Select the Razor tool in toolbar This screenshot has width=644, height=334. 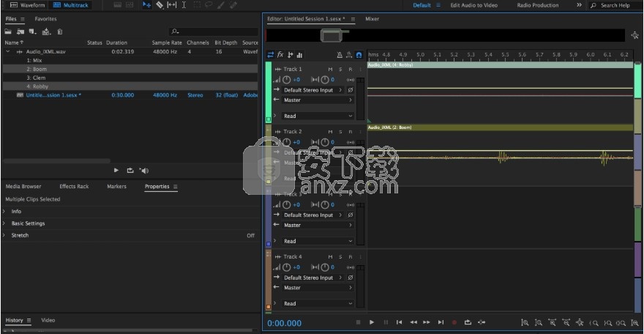point(160,5)
